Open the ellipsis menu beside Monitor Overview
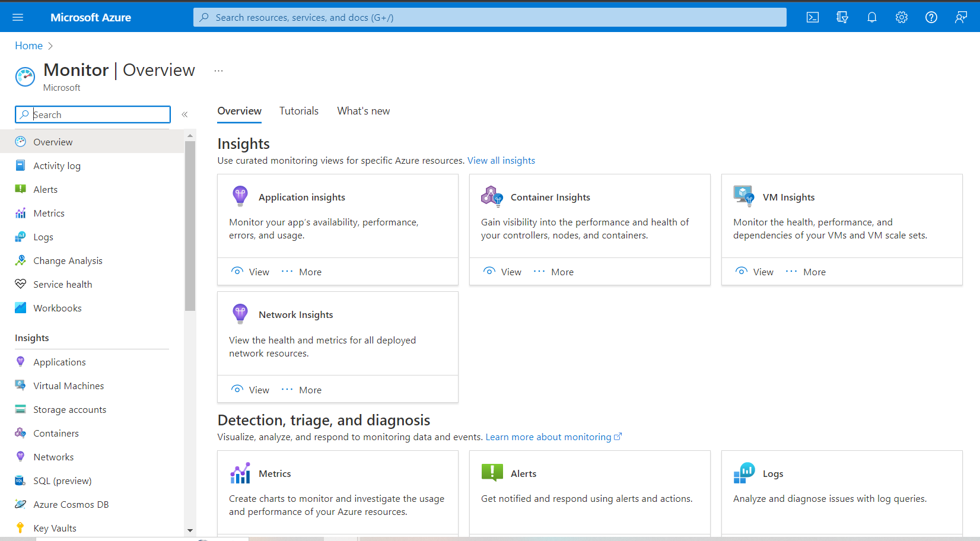 pos(218,71)
